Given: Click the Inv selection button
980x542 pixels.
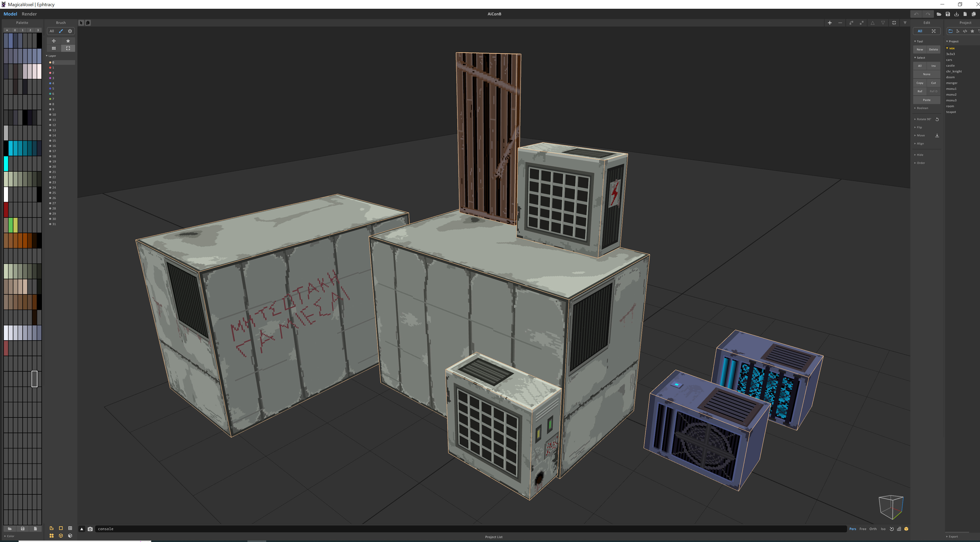Looking at the screenshot, I should 934,65.
